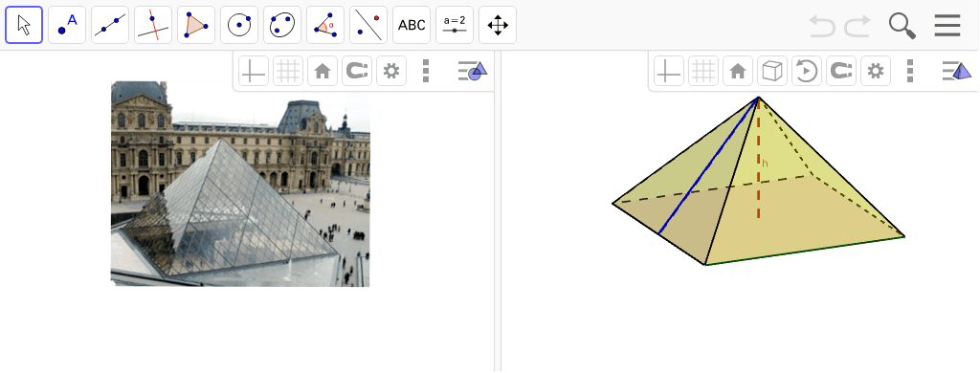Start rotating the 3D view
This screenshot has width=980, height=373.
click(x=806, y=71)
